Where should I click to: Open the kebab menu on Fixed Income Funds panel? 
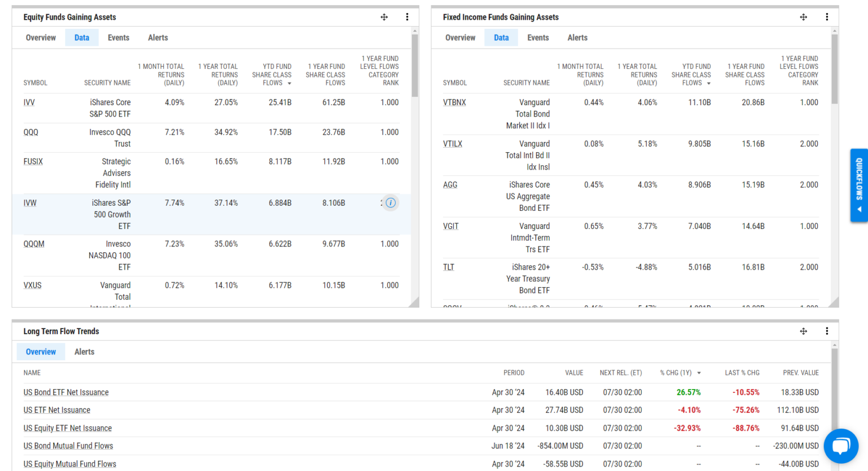tap(827, 17)
